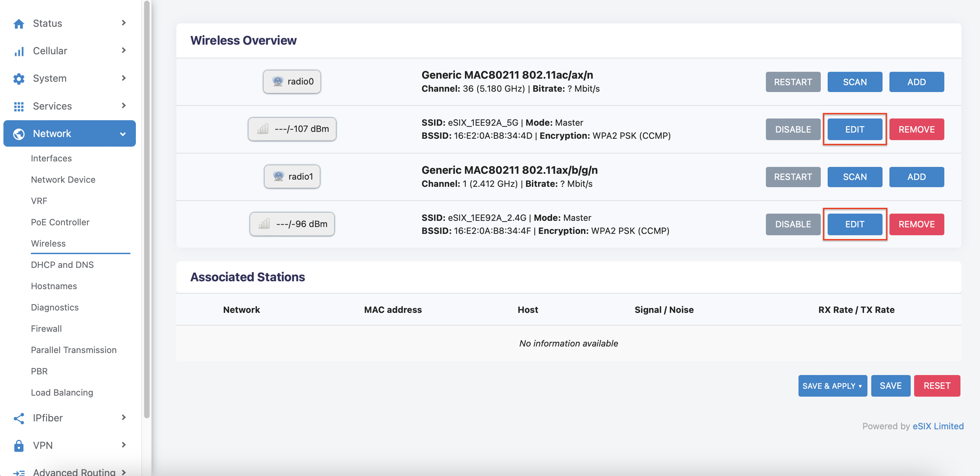Click the IPfiber sidebar icon
This screenshot has height=476, width=980.
tap(17, 417)
